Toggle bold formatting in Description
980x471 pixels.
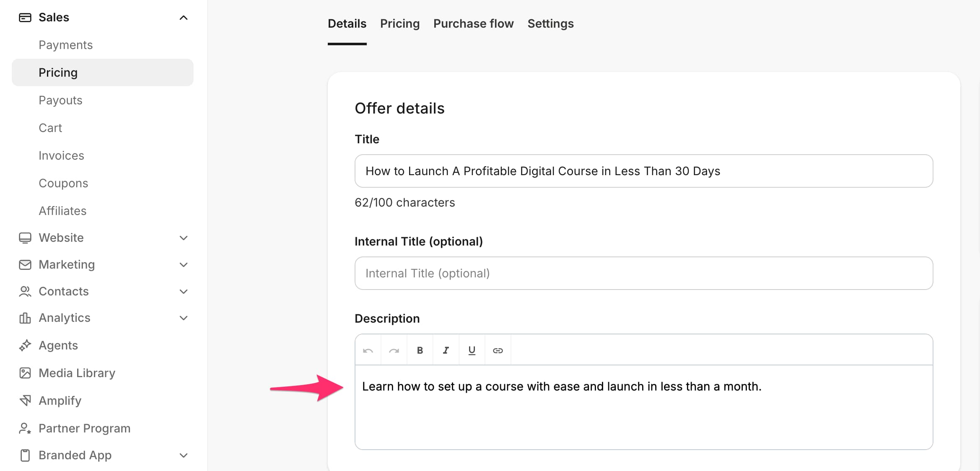coord(420,350)
